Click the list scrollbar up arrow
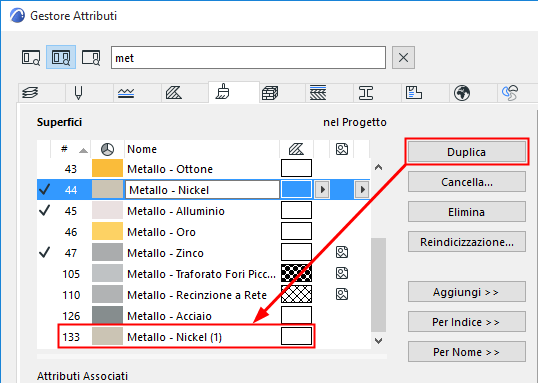Viewport: 538px width, 383px height. coord(378,167)
